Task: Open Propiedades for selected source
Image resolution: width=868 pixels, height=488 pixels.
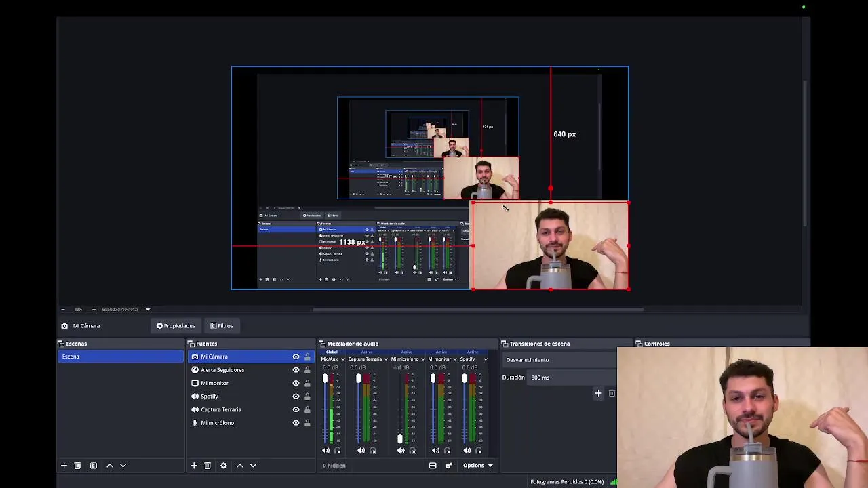Action: tap(176, 326)
